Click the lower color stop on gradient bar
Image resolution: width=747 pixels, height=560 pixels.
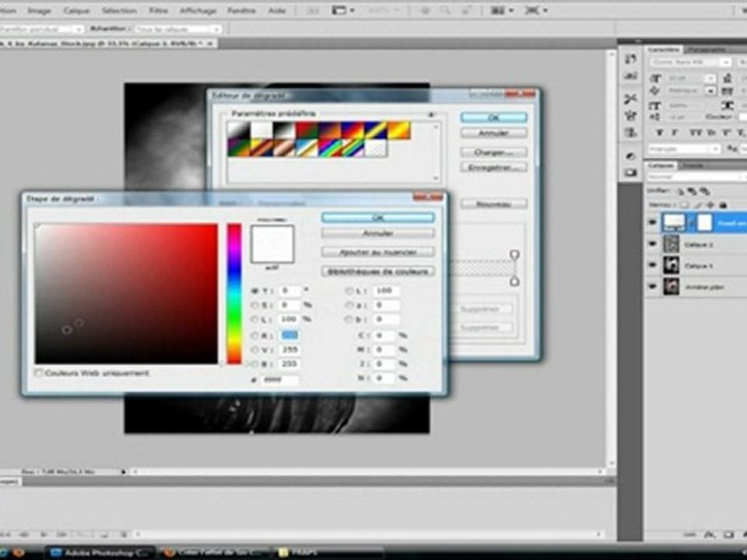(x=514, y=282)
